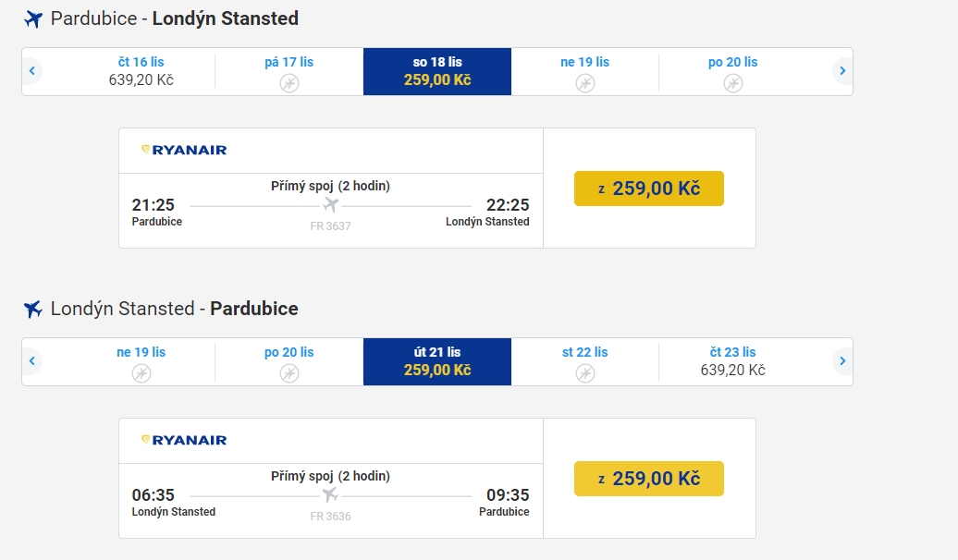Click next dates arrow for outbound flight

(842, 71)
